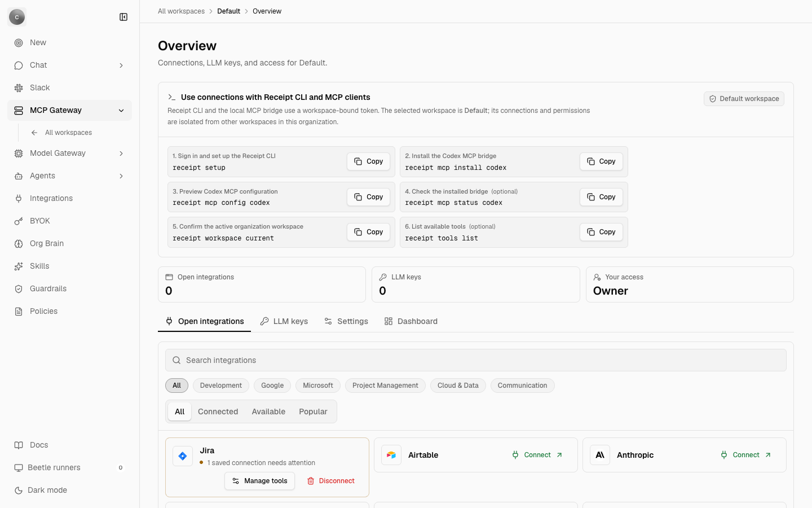The image size is (812, 508).
Task: Select the All category filter chip
Action: [x=176, y=386]
